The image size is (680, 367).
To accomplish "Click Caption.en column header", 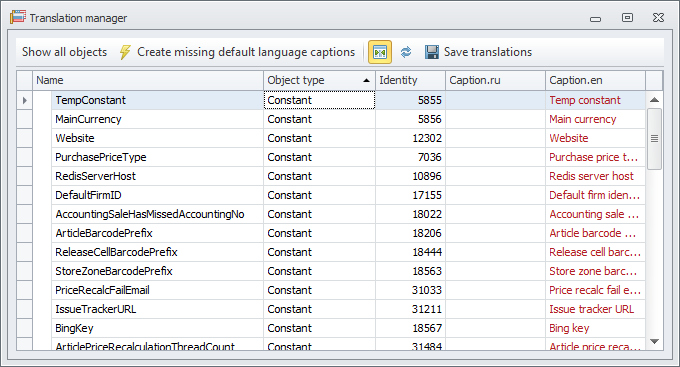I will tap(595, 80).
